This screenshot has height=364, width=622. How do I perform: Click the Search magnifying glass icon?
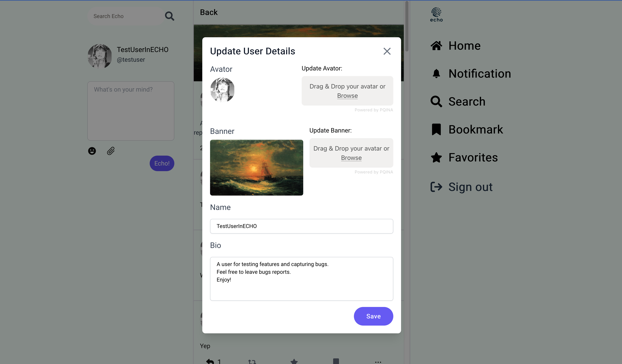(x=436, y=101)
